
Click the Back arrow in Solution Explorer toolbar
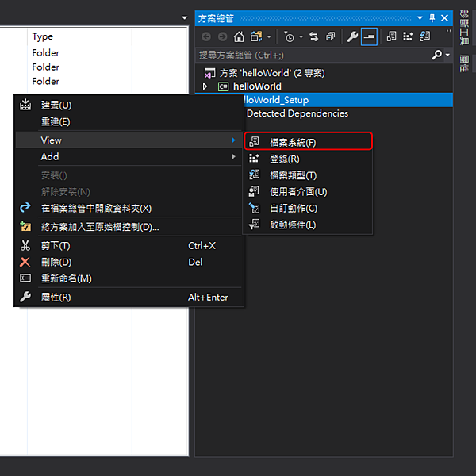tap(206, 36)
